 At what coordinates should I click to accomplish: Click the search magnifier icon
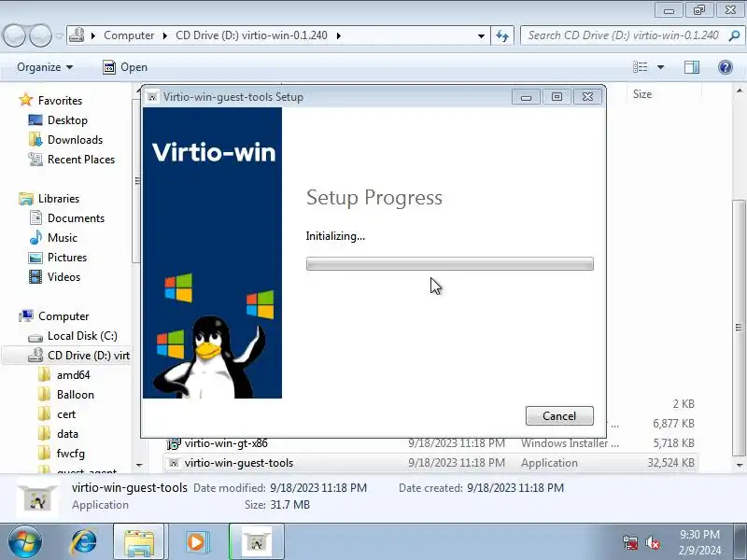click(734, 35)
